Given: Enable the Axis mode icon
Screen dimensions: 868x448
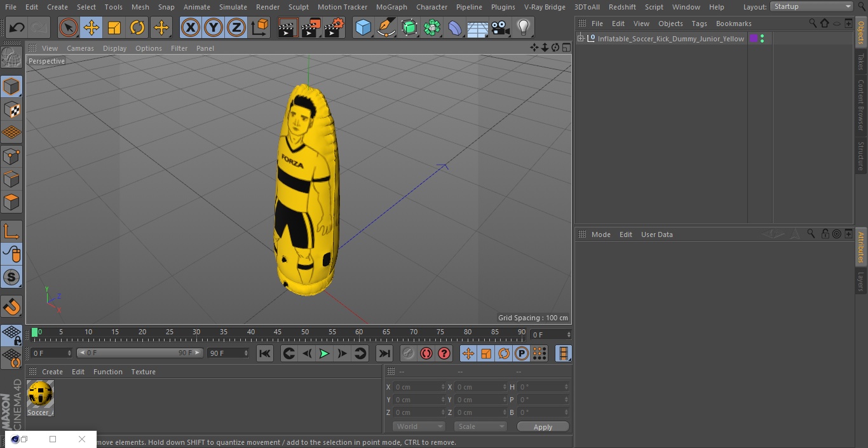Looking at the screenshot, I should click(11, 231).
